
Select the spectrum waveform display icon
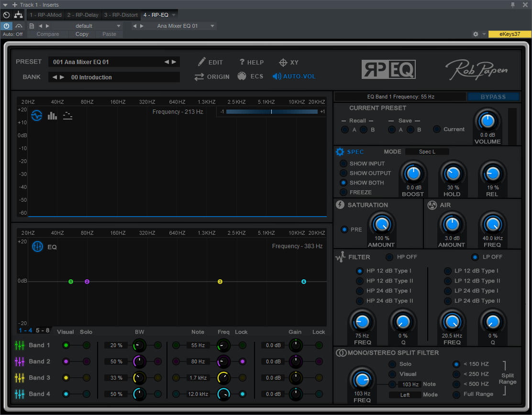[x=37, y=116]
